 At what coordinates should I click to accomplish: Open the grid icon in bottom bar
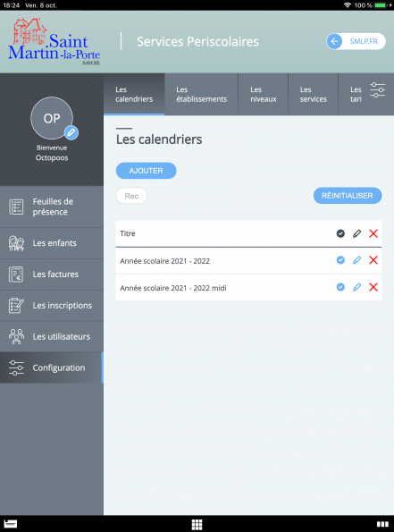[197, 524]
